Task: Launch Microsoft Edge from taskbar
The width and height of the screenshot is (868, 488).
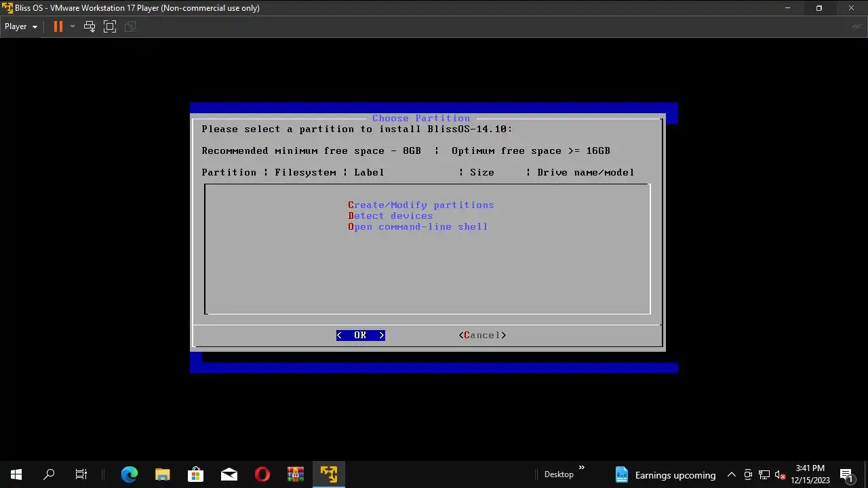Action: coord(129,474)
